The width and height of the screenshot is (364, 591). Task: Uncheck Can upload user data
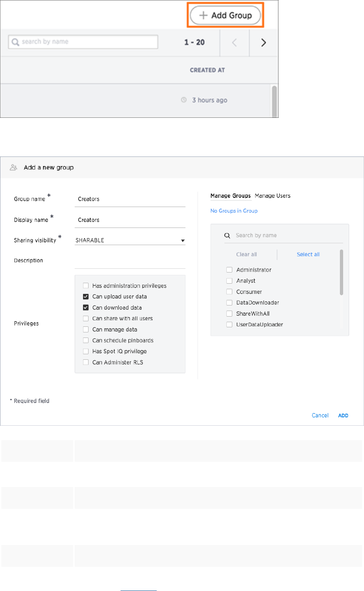(86, 297)
